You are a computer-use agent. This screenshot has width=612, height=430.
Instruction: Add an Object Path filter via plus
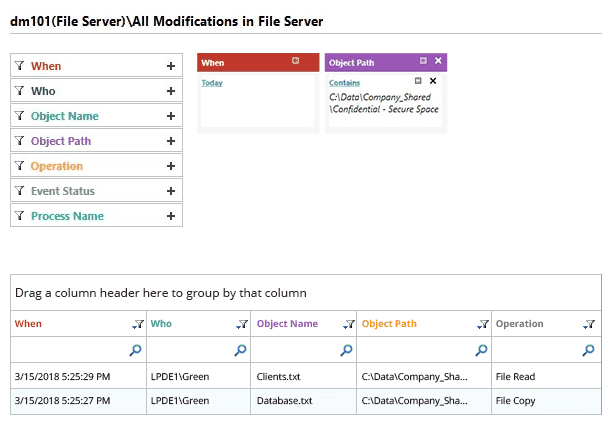click(171, 141)
